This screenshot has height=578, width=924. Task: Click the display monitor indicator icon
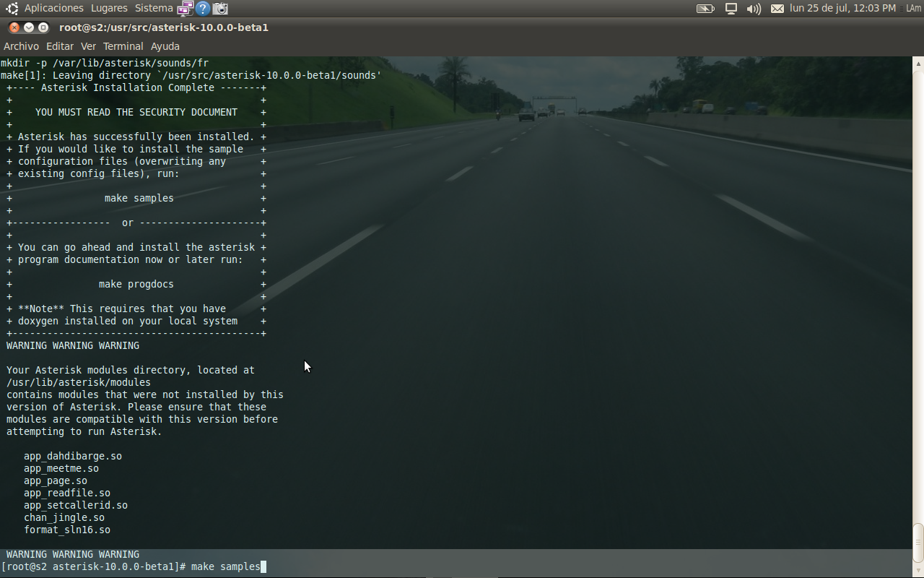click(x=731, y=9)
